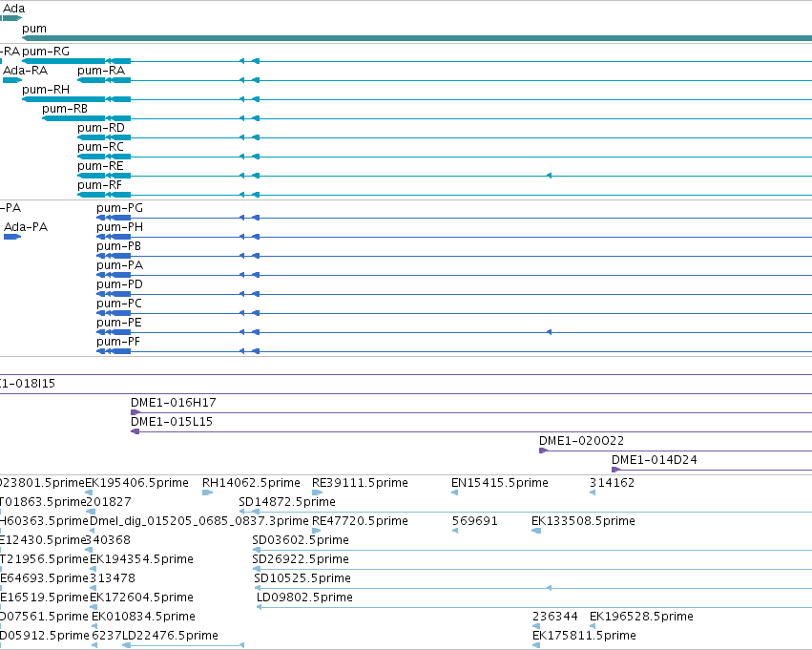Click the 236344 feature label
The height and width of the screenshot is (650, 812).
point(555,617)
